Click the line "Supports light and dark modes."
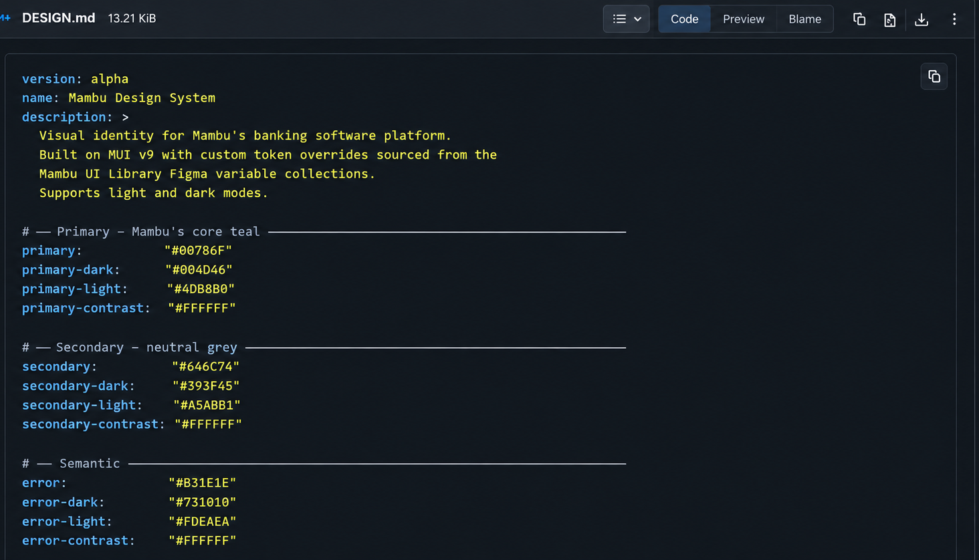The width and height of the screenshot is (979, 560). 154,193
